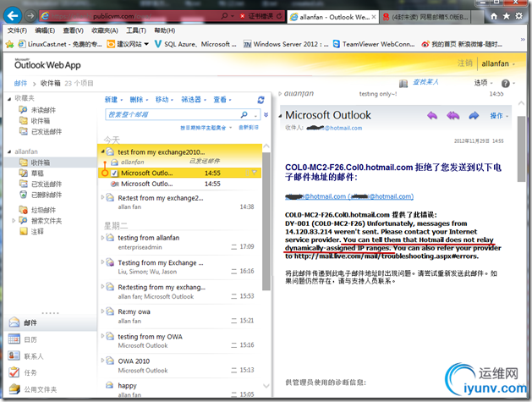Open the View (查看) dropdown
Image resolution: width=532 pixels, height=402 pixels.
pyautogui.click(x=222, y=100)
